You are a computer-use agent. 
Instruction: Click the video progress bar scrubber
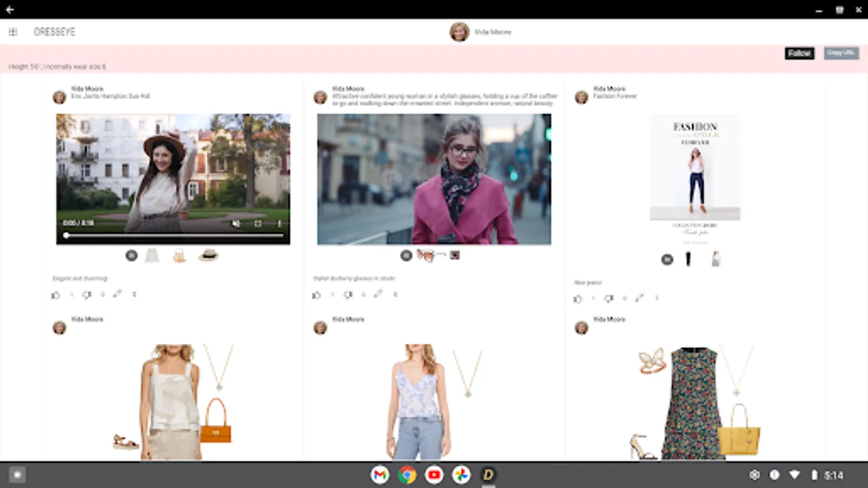pos(66,235)
